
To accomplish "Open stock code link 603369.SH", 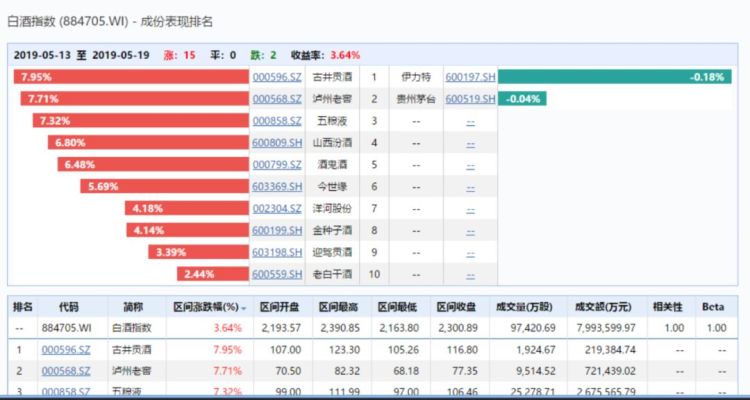I will pyautogui.click(x=277, y=187).
